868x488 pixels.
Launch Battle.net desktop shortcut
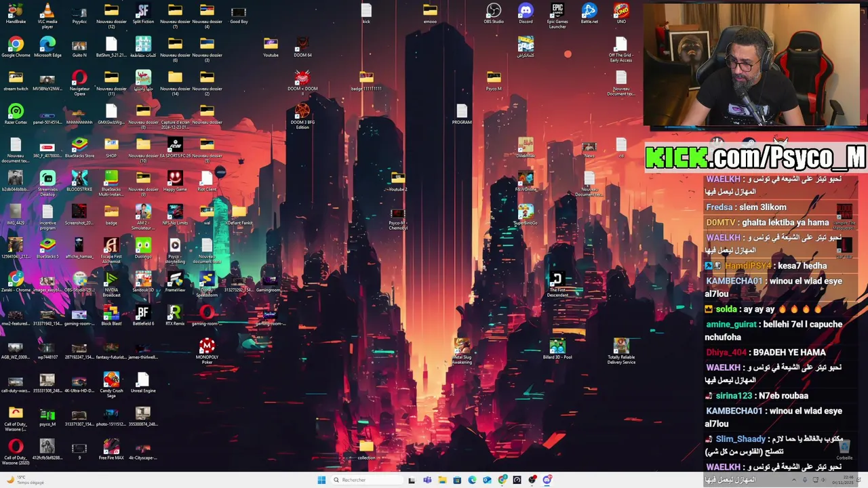[589, 12]
